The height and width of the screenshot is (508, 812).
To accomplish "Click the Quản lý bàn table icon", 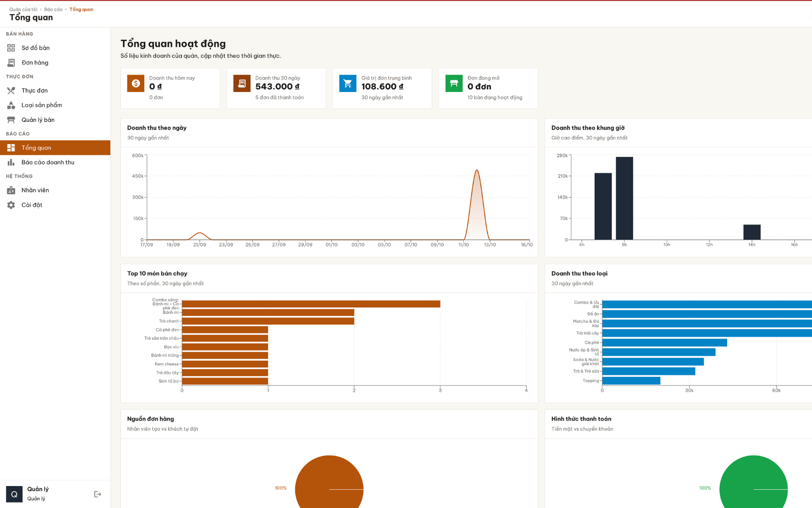I will coord(11,120).
